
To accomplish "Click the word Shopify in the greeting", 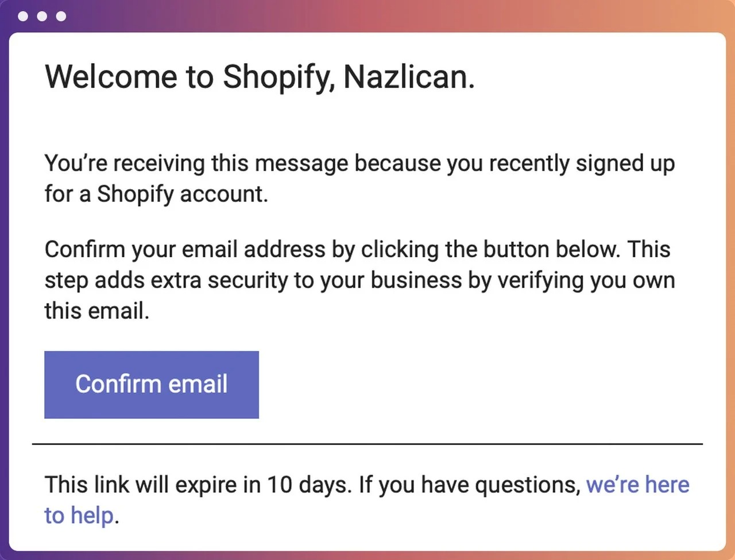I will (275, 77).
